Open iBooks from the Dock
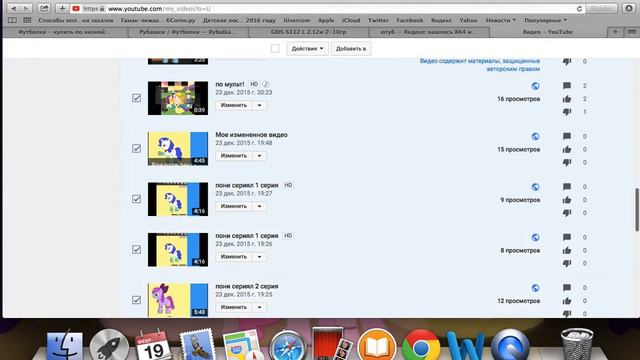The image size is (640, 360). point(376,346)
